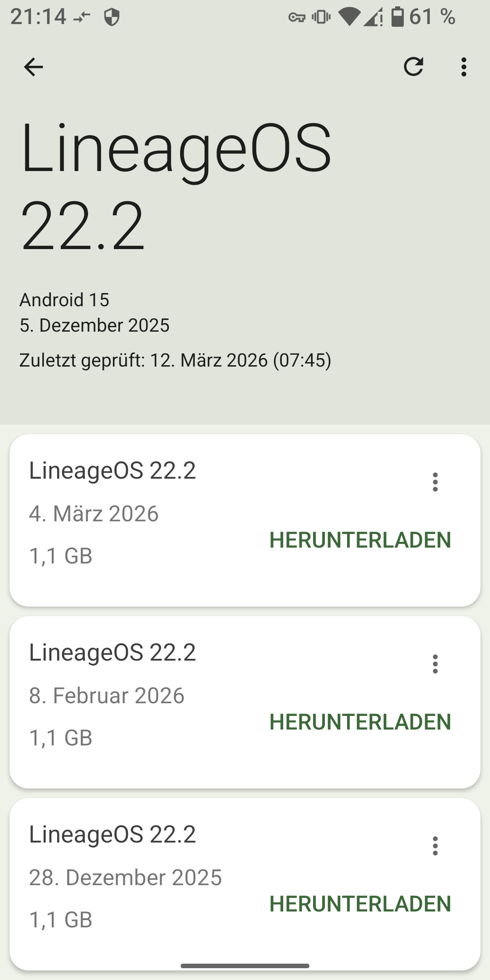Tap the Wi-Fi status icon
490x980 pixels.
(348, 17)
